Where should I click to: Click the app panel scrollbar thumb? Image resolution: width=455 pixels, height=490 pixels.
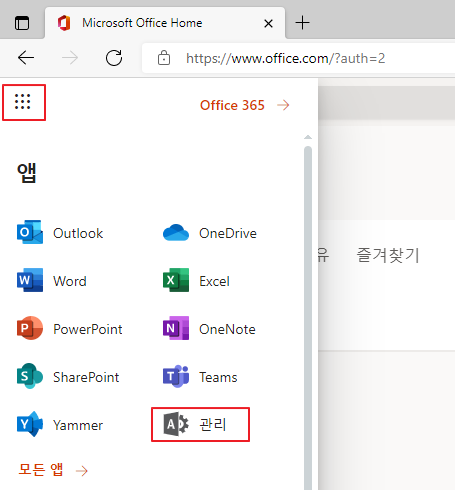tap(308, 318)
